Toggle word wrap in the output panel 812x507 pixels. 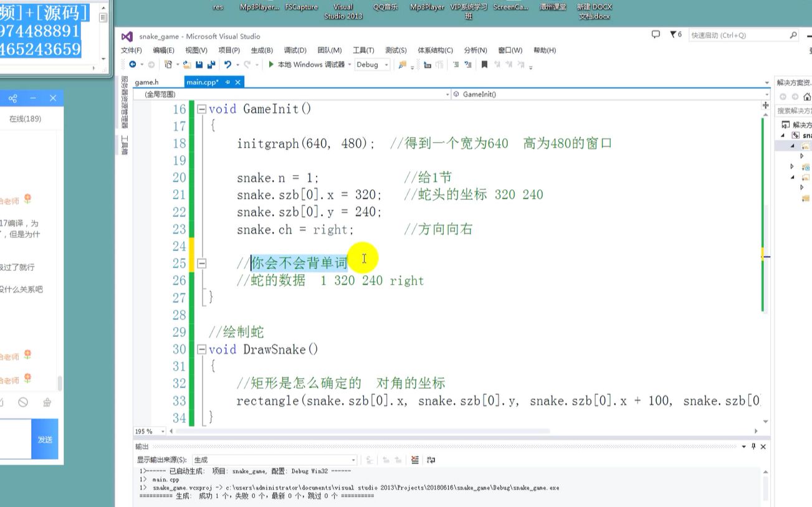(x=431, y=460)
